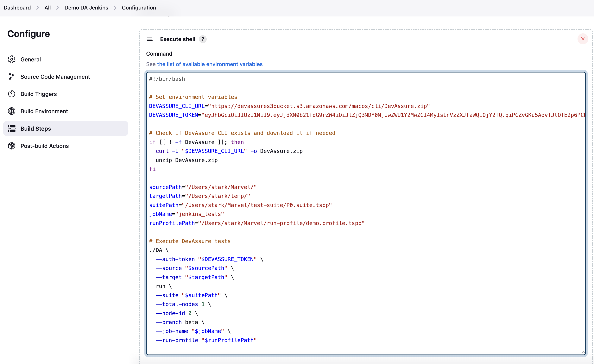The width and height of the screenshot is (594, 364).
Task: Click the Configuration breadcrumb item
Action: point(139,8)
